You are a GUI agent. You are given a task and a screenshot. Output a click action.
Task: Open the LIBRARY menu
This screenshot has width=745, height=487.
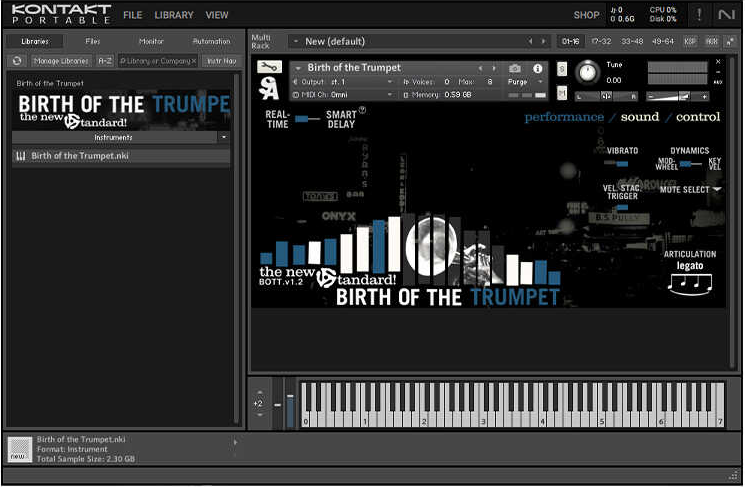click(x=174, y=15)
